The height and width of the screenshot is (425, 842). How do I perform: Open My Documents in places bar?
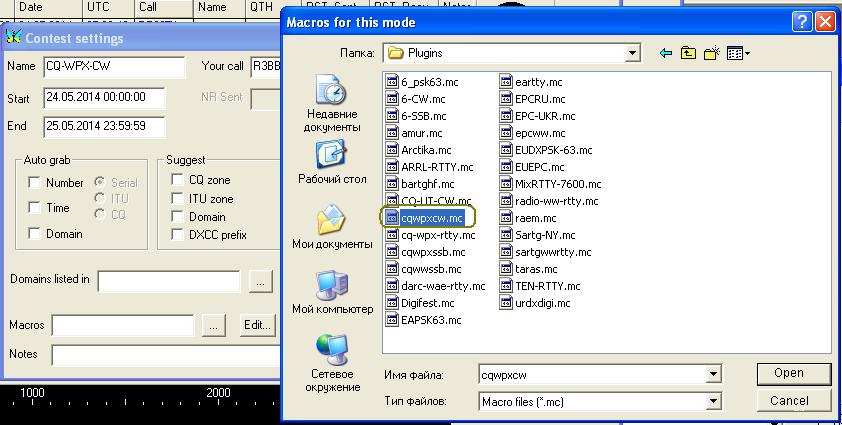331,229
